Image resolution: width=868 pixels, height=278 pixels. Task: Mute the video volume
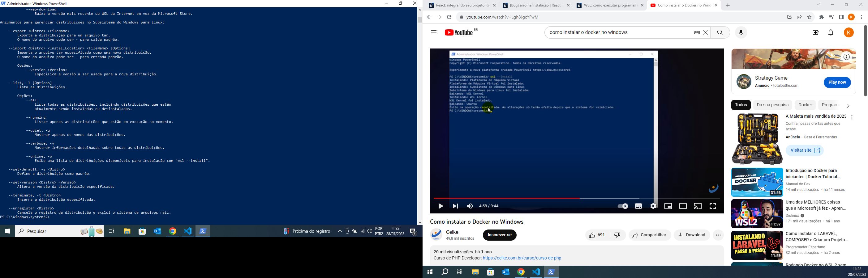click(470, 206)
